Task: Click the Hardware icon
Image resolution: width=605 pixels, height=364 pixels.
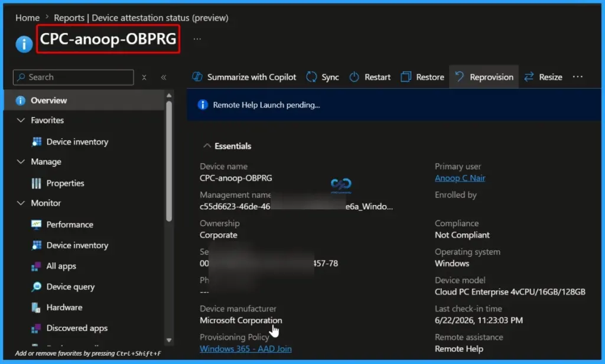Action: [x=36, y=307]
